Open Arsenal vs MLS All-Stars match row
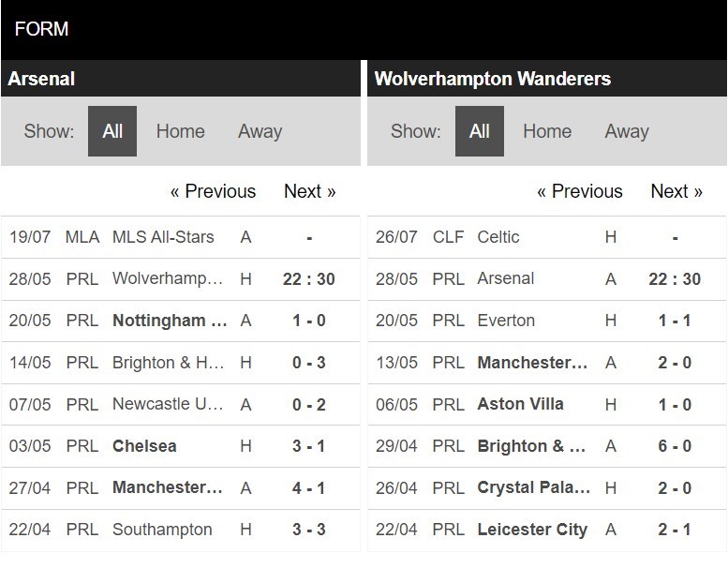The width and height of the screenshot is (728, 568). tap(181, 237)
